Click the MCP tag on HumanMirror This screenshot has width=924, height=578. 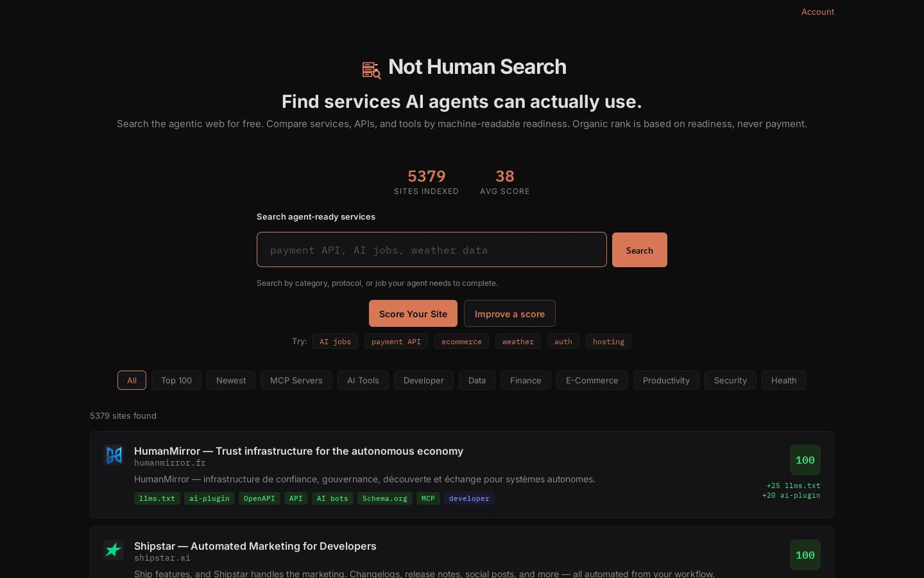point(428,498)
